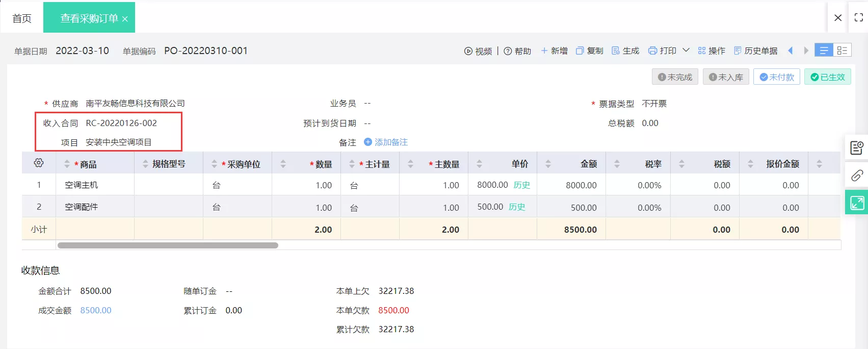Sort by 主数量 column
The image size is (868, 349).
coord(410,164)
